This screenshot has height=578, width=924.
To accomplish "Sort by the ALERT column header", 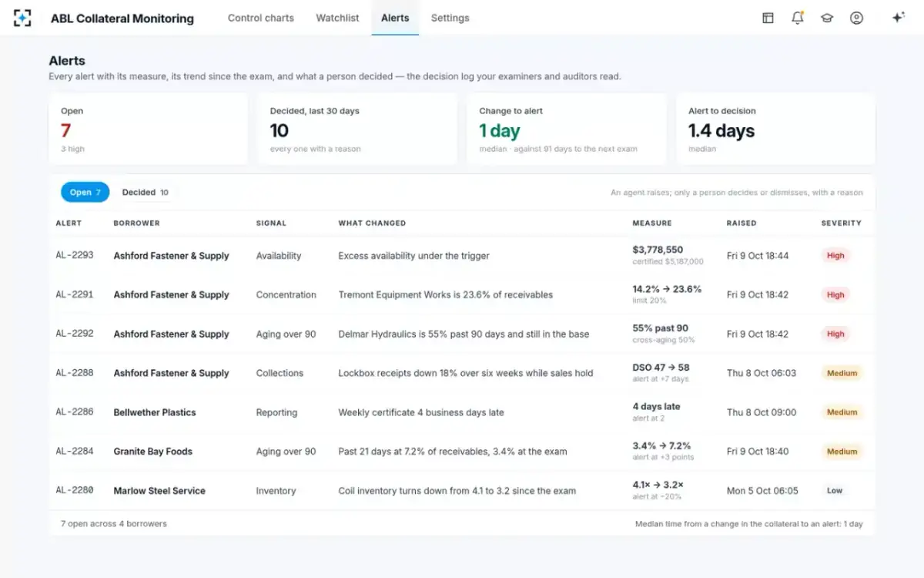I will pyautogui.click(x=69, y=223).
